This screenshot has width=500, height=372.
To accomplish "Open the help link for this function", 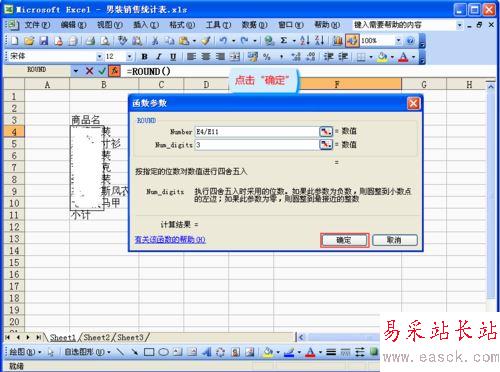I will (170, 239).
